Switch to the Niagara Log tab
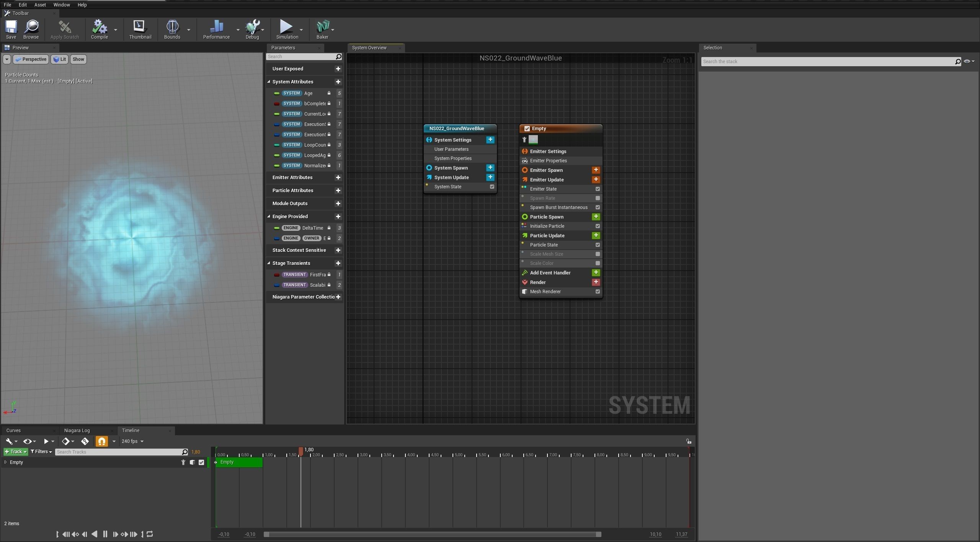 pos(77,431)
